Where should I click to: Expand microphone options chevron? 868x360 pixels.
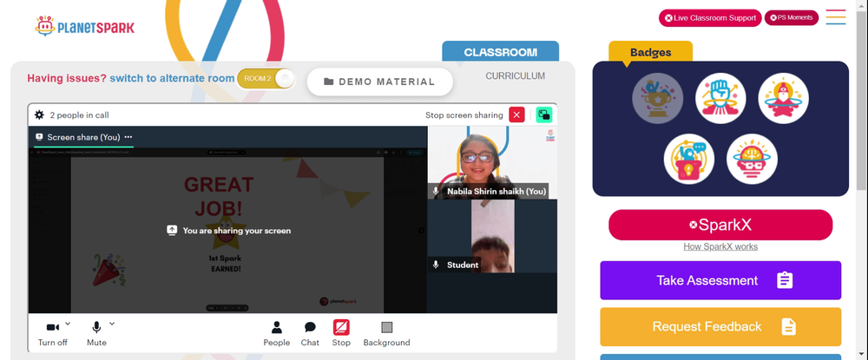tap(112, 324)
